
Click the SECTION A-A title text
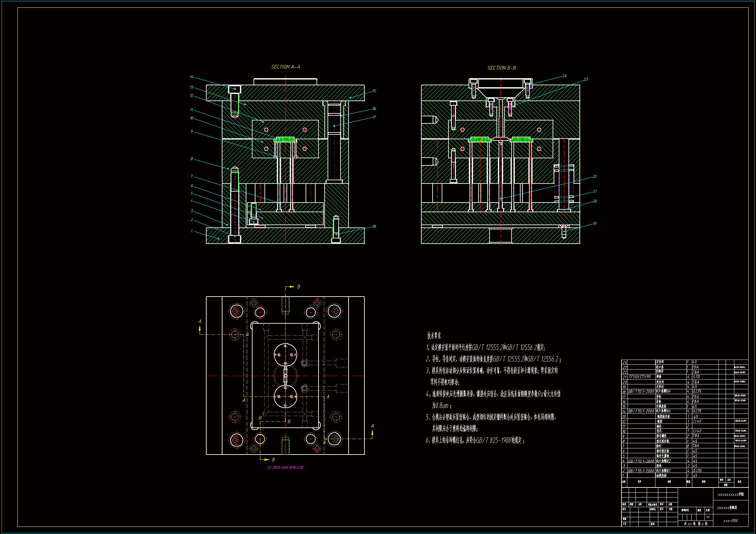click(285, 67)
